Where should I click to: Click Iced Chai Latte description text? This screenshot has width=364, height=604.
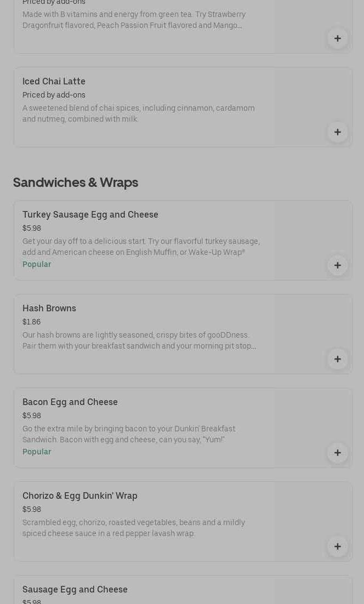(x=138, y=113)
